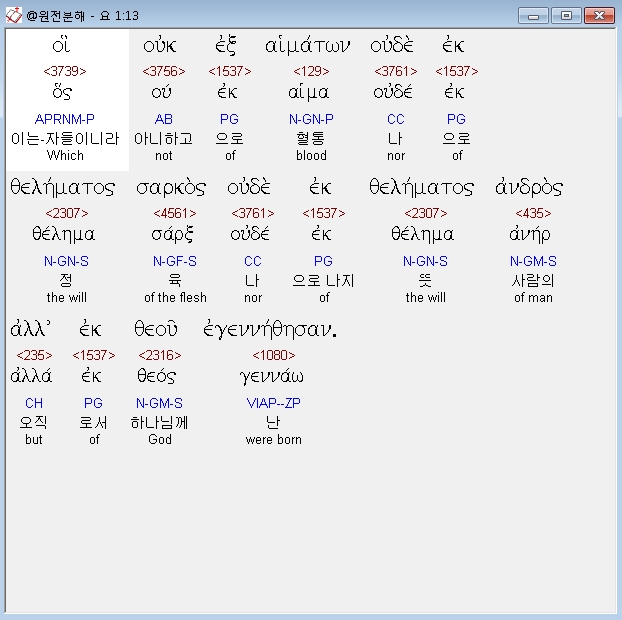This screenshot has height=620, width=622.
Task: Click the lemma θεός
Action: [x=157, y=376]
